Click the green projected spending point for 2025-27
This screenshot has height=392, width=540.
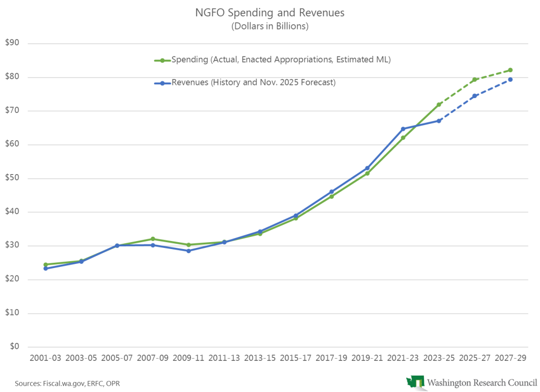[475, 80]
